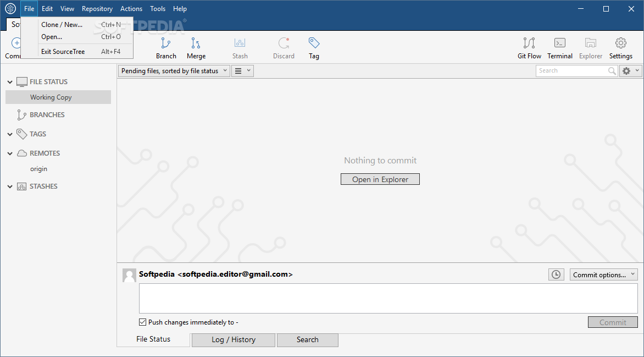
Task: Click the recent commit messages clock icon
Action: 556,274
